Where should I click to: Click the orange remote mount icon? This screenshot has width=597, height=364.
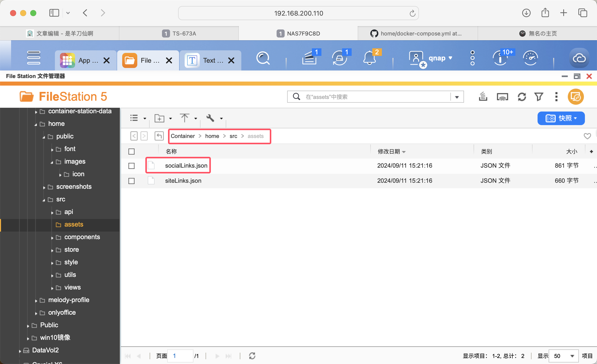(x=576, y=97)
